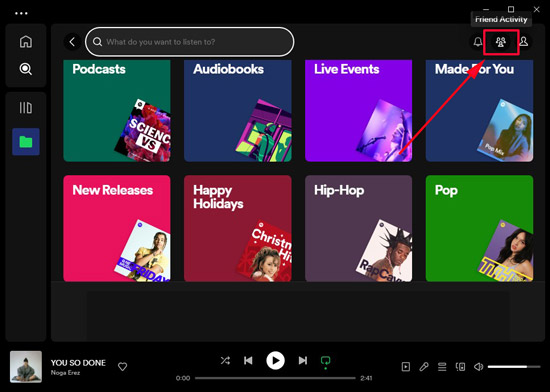The width and height of the screenshot is (550, 392).
Task: Open the Happy Holidays category card
Action: [238, 228]
